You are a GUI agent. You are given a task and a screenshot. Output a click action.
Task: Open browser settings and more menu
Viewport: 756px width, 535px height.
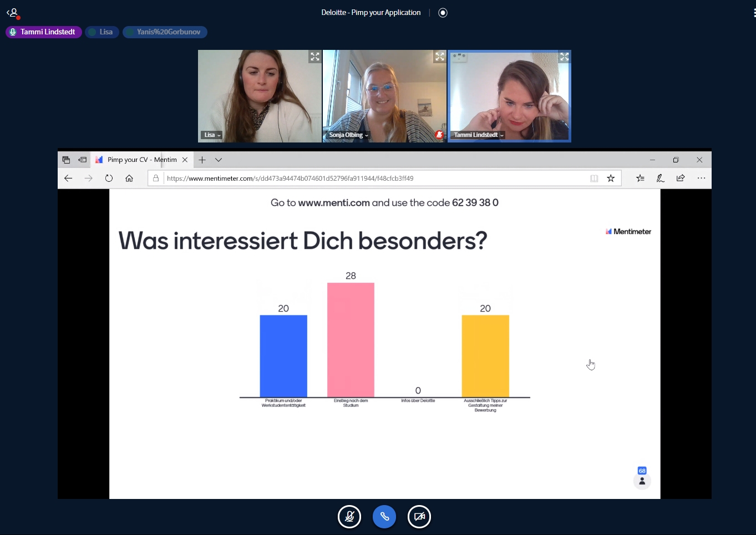(x=701, y=178)
